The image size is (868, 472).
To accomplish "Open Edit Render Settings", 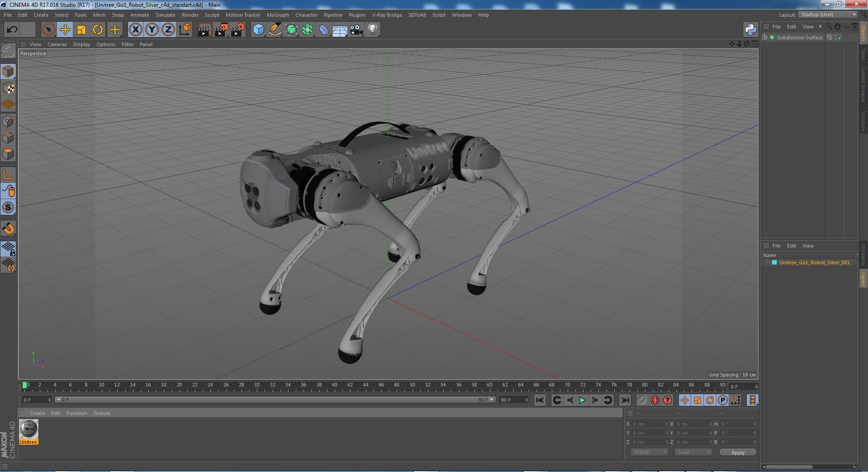I will pyautogui.click(x=238, y=30).
